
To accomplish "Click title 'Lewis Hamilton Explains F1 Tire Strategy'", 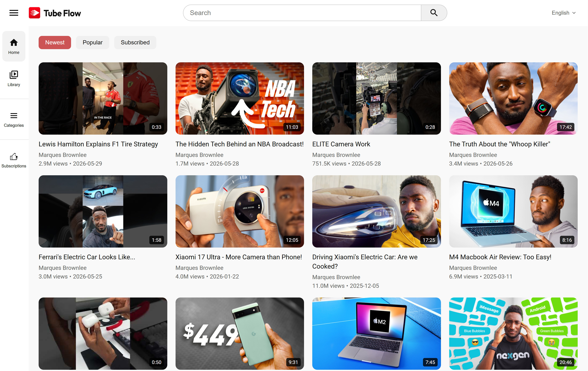I will [98, 144].
